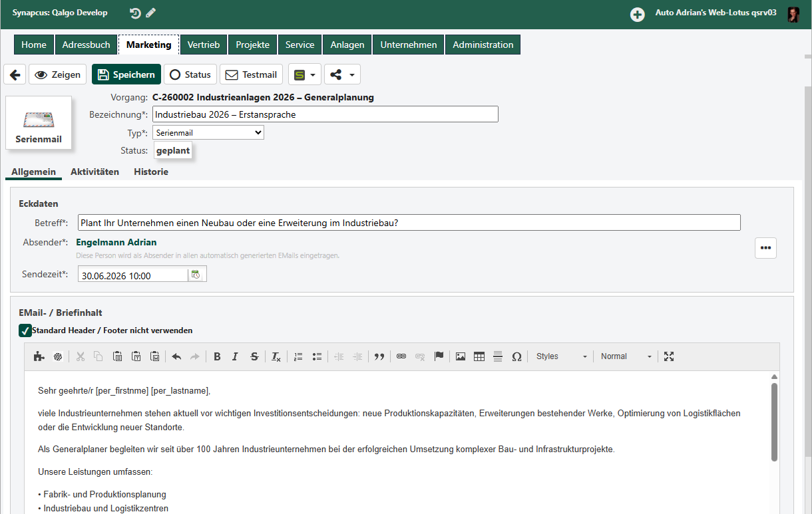Click the Speichern button
Screen dimensions: 812x514
126,74
